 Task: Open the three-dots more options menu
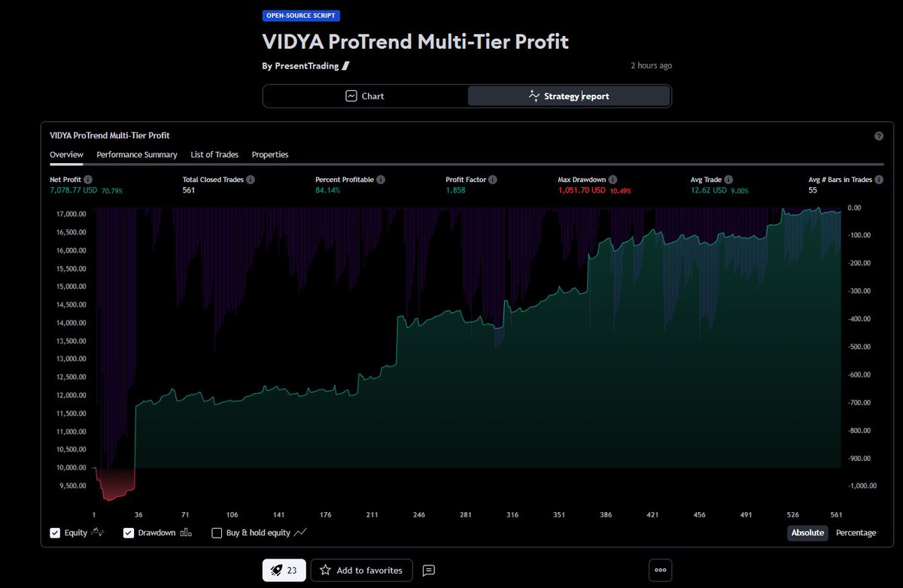point(660,570)
